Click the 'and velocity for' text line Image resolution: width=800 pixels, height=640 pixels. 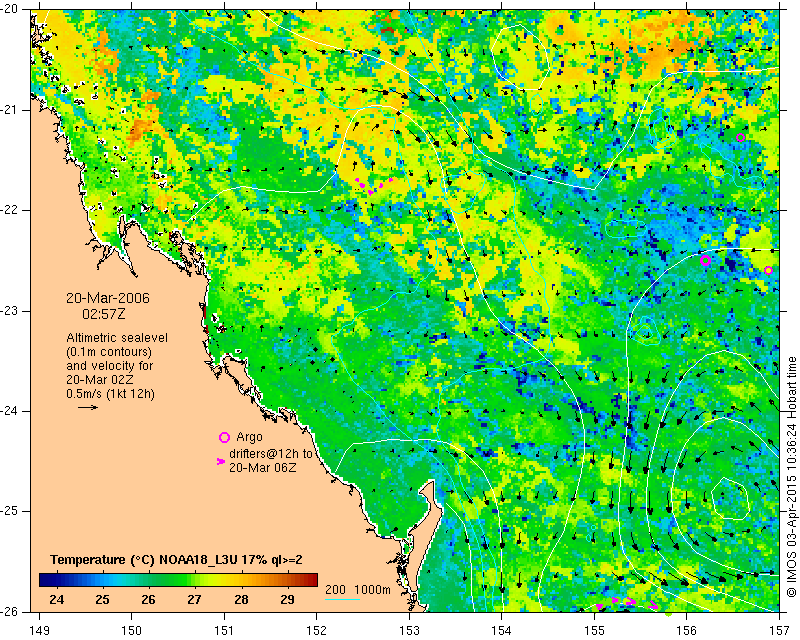(110, 366)
